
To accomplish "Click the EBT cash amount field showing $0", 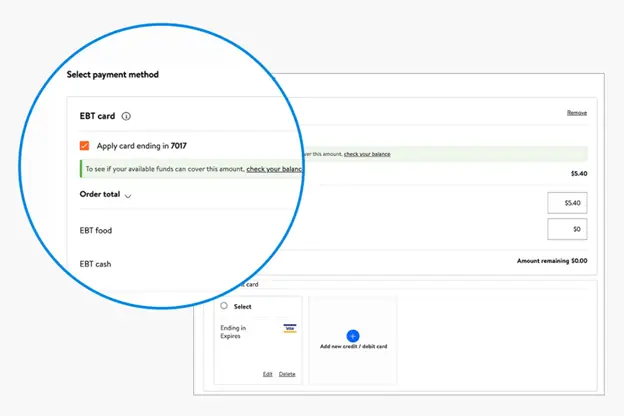I will click(x=567, y=229).
